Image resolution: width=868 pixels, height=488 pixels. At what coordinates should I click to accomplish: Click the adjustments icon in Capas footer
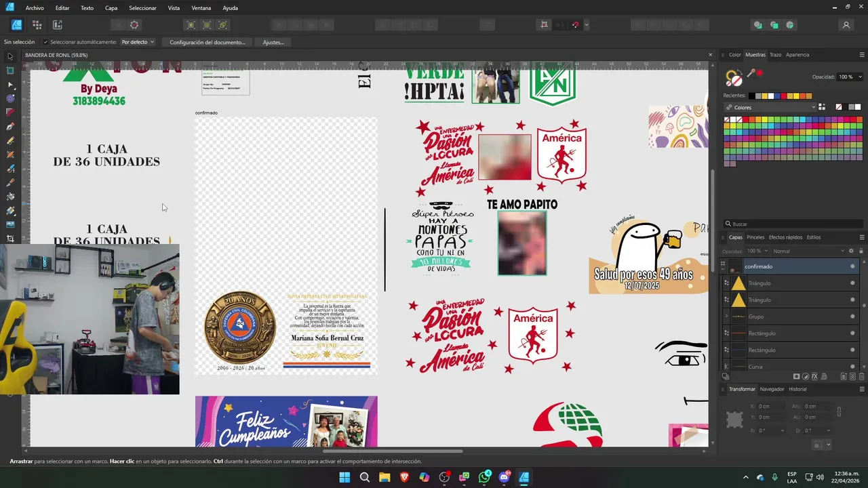[806, 377]
